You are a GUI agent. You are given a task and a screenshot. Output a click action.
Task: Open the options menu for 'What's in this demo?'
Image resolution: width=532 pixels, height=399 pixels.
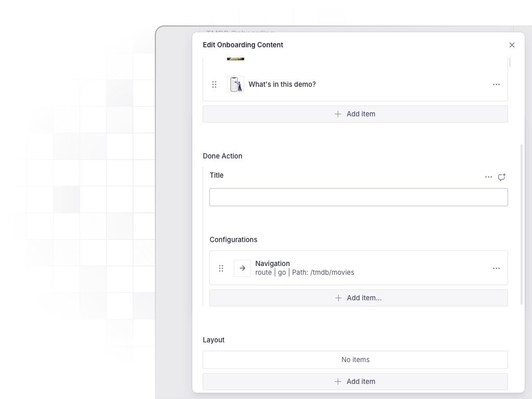pyautogui.click(x=496, y=84)
